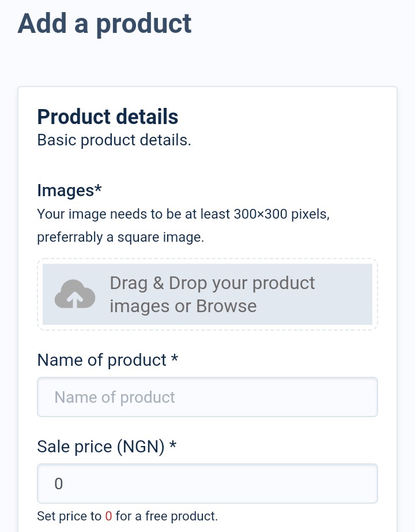Click the red 0 in price hint
The width and height of the screenshot is (415, 532).
tap(108, 516)
